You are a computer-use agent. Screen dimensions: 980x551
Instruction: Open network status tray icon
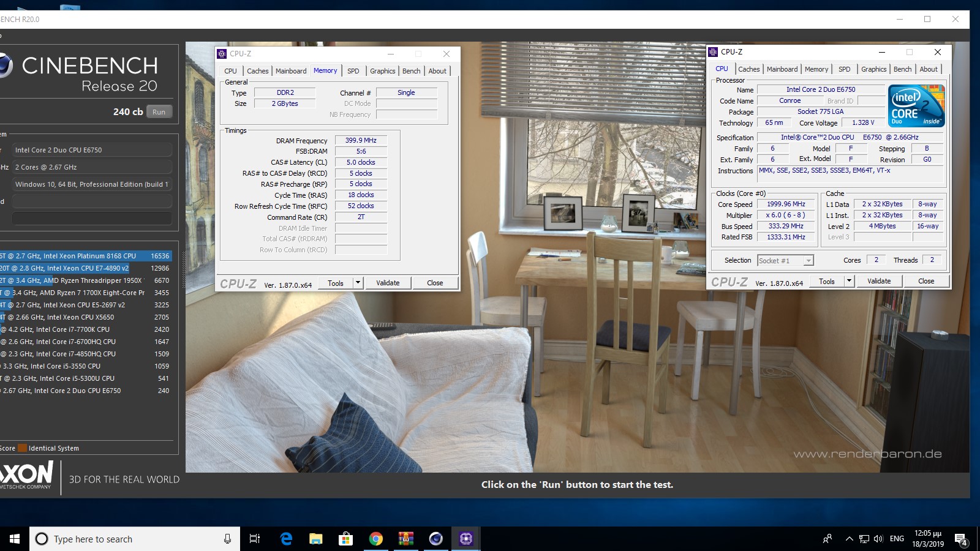pos(864,539)
